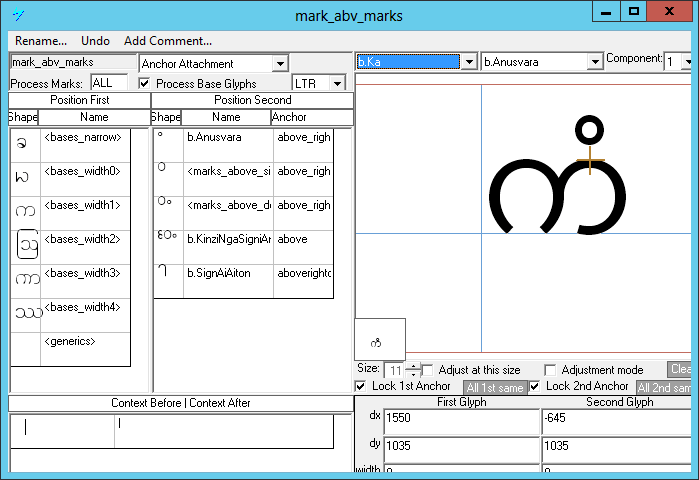Open the Rename... menu
This screenshot has height=480, width=699.
pos(41,41)
